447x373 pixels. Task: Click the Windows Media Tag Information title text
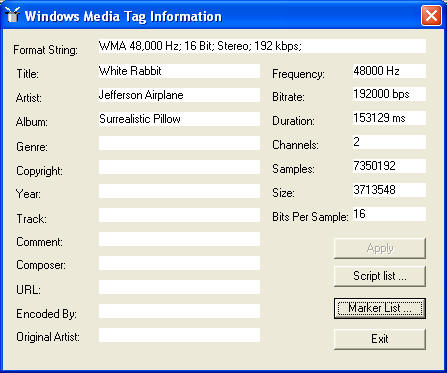coord(123,16)
